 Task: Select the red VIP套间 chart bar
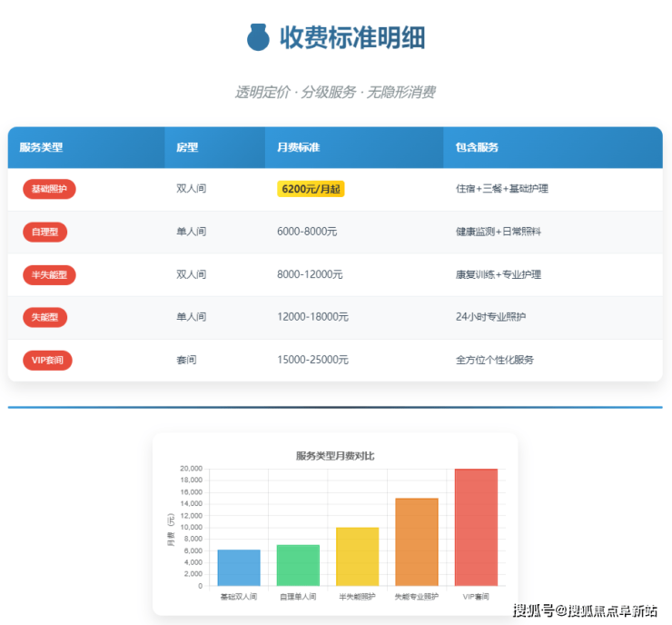pos(476,527)
